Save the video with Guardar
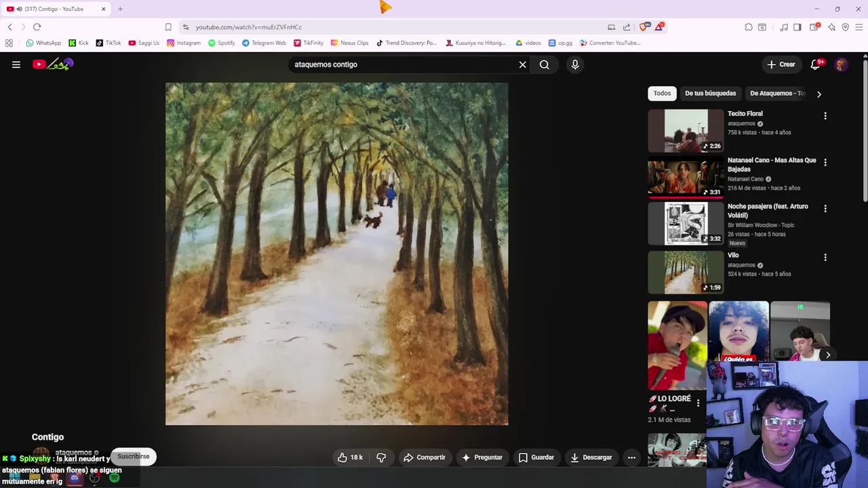Viewport: 868px width, 488px height. [x=536, y=457]
